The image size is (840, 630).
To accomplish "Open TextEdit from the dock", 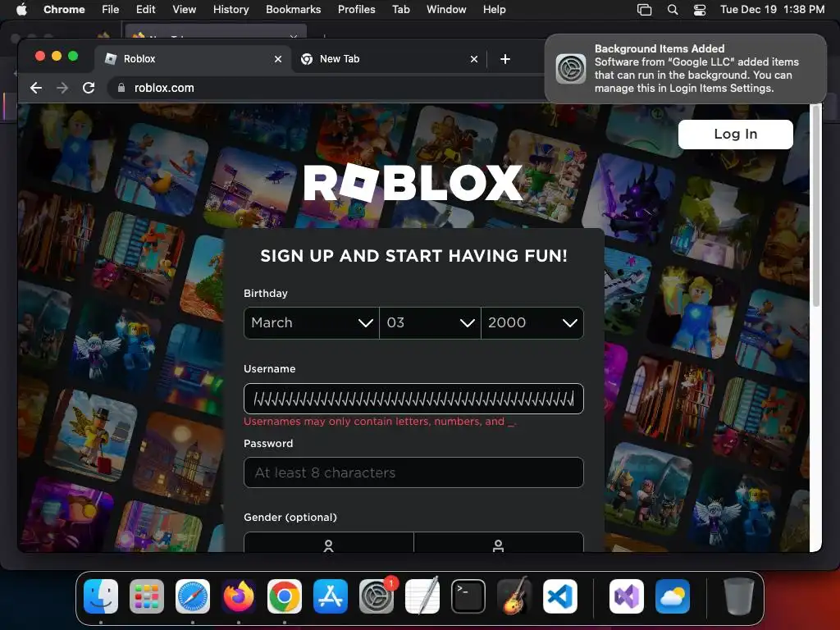I will [x=422, y=596].
